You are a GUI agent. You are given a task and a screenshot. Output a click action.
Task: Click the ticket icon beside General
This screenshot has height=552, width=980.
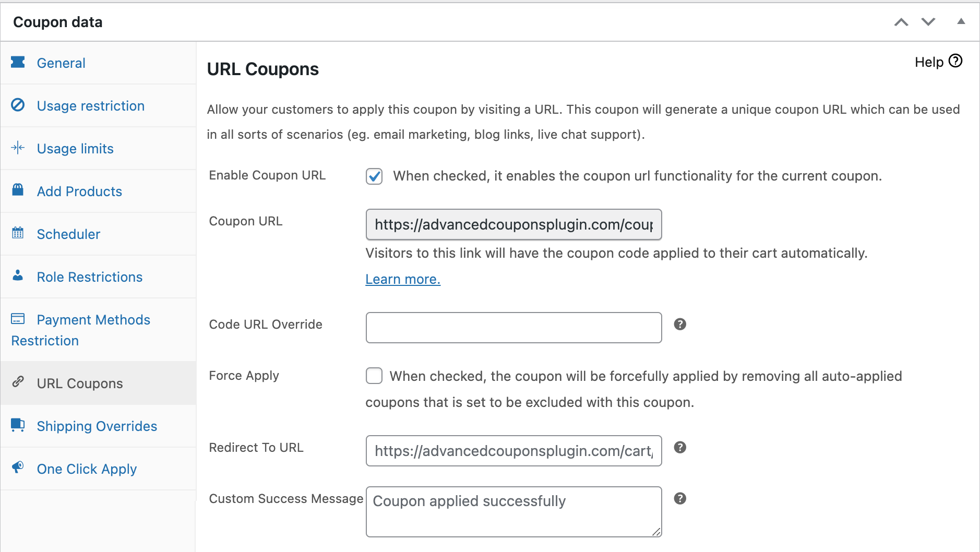coord(18,63)
